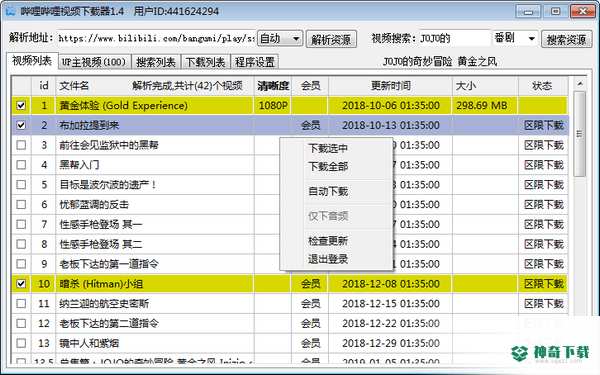Check the box for row 3 前往会见监狱中的黑帮
The width and height of the screenshot is (600, 375).
pos(21,145)
